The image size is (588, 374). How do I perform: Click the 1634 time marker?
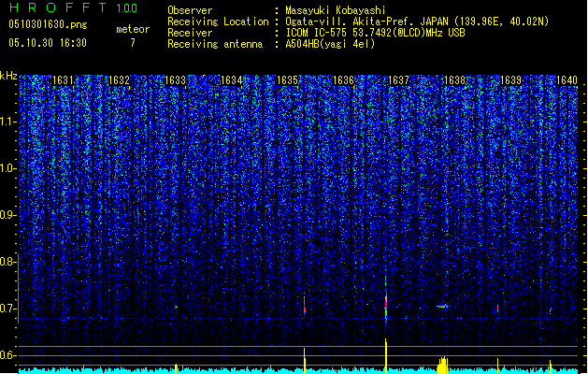[232, 80]
